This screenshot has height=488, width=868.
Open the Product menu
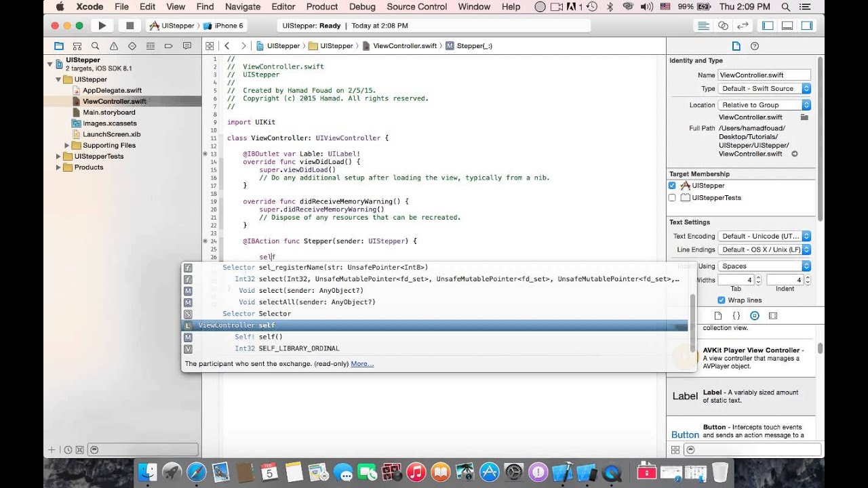(x=322, y=7)
